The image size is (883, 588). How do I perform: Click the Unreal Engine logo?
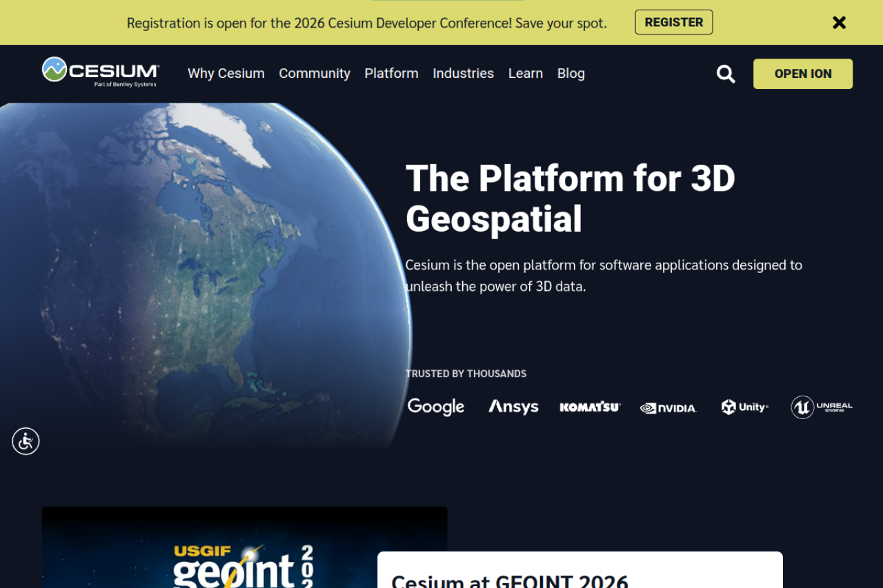[x=822, y=407]
